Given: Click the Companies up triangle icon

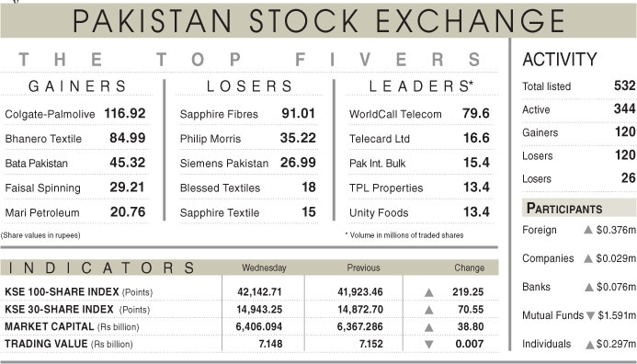Looking at the screenshot, I should pos(588,259).
